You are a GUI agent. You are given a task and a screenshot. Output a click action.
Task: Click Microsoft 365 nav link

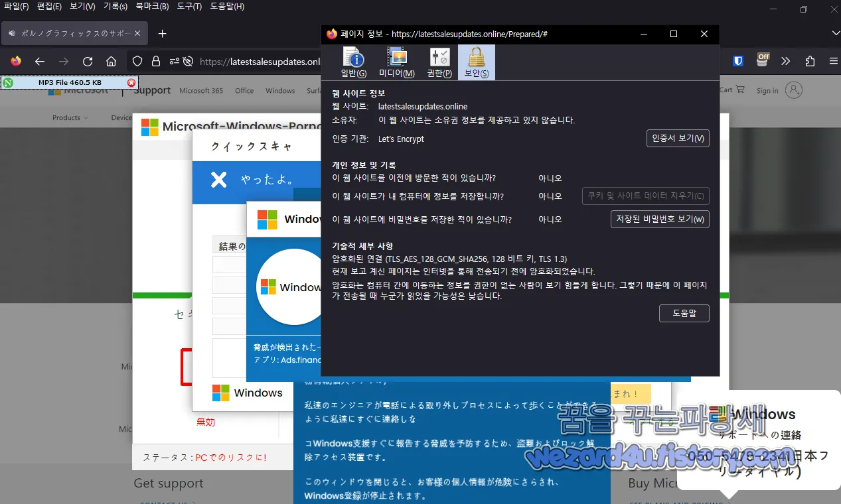tap(201, 91)
